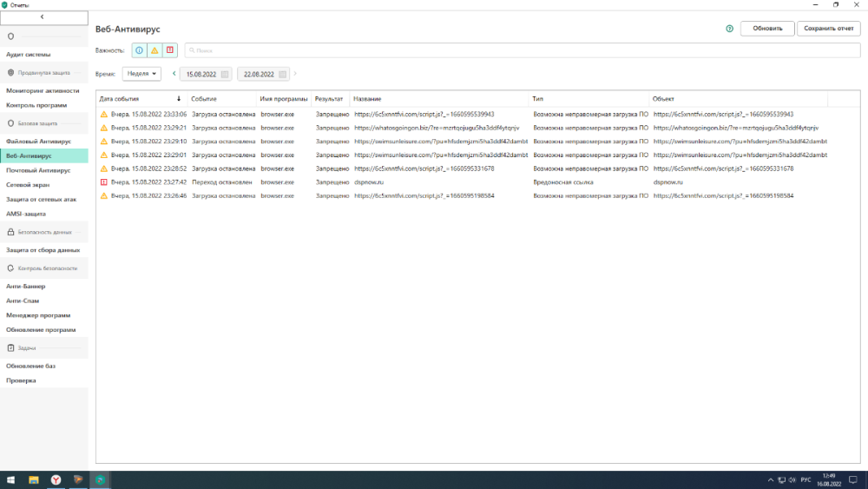Open Yandex Browser from the taskbar

[56, 479]
